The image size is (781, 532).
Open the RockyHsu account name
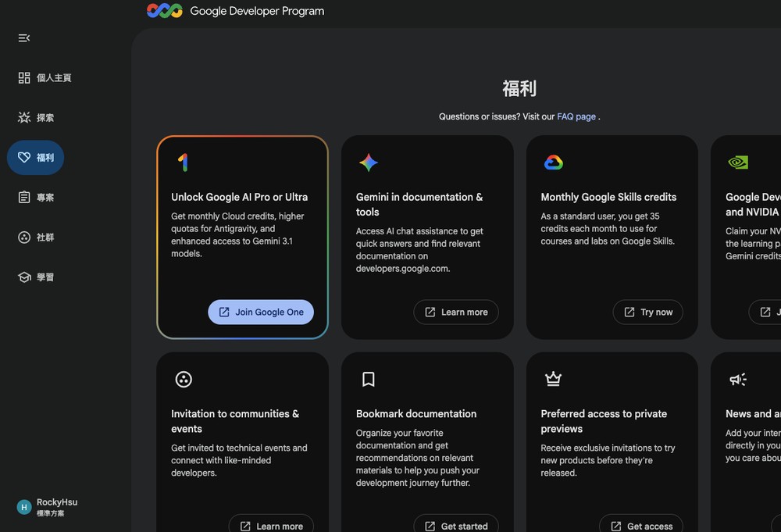pyautogui.click(x=57, y=502)
